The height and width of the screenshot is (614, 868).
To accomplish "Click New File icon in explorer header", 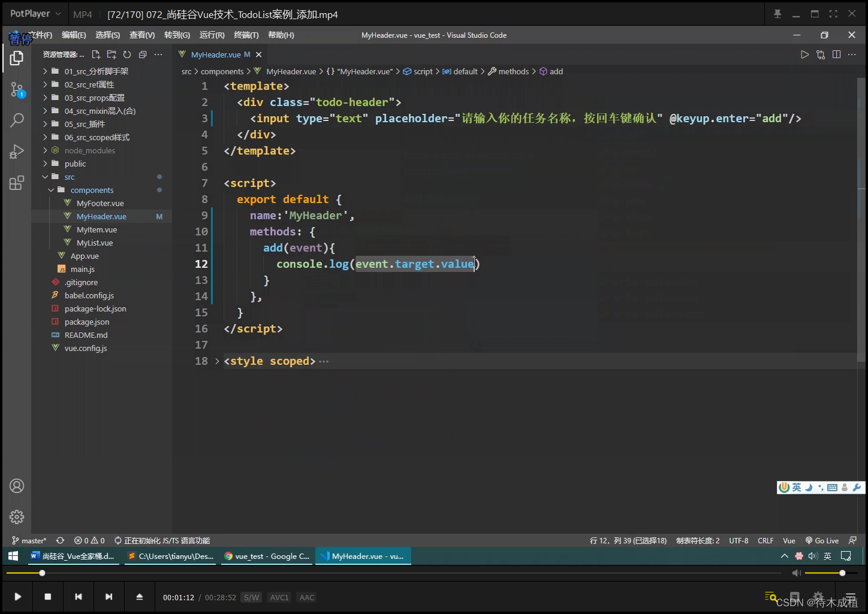I will tap(96, 55).
